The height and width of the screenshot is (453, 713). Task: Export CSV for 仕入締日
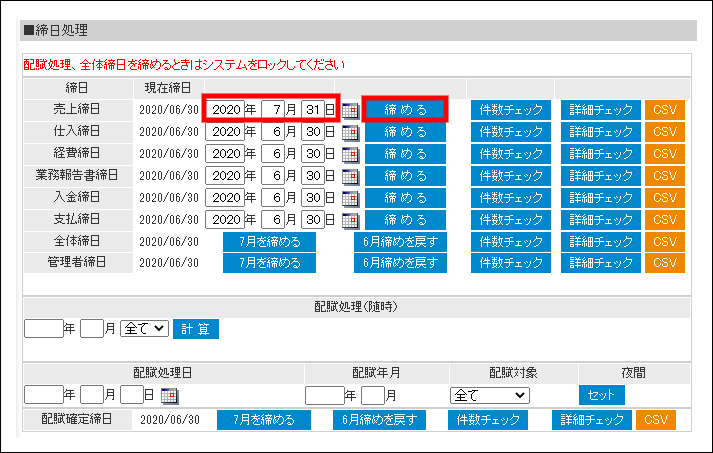[665, 132]
